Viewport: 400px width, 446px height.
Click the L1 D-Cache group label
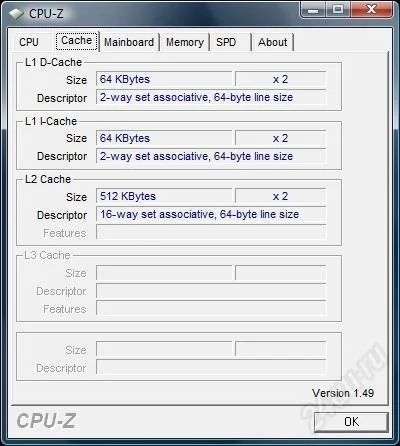[x=53, y=62]
